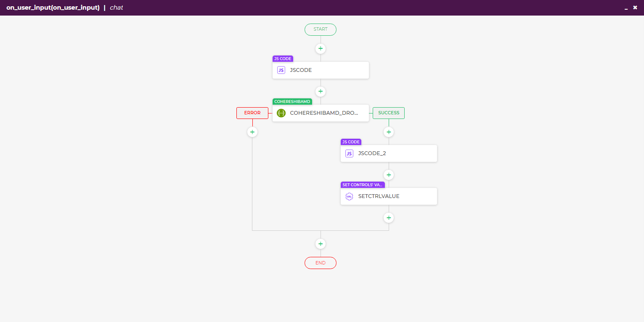The height and width of the screenshot is (322, 644).
Task: Select the END node
Action: [x=321, y=263]
